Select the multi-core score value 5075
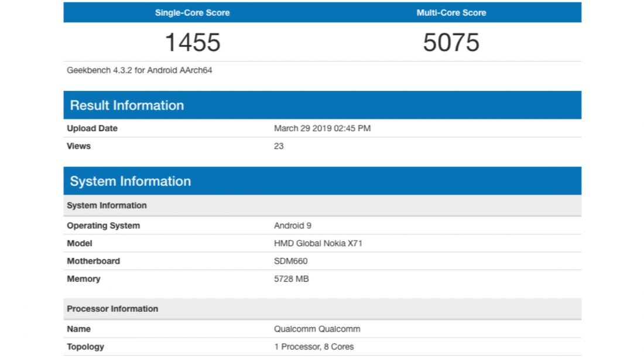This screenshot has width=644, height=361. [x=451, y=43]
